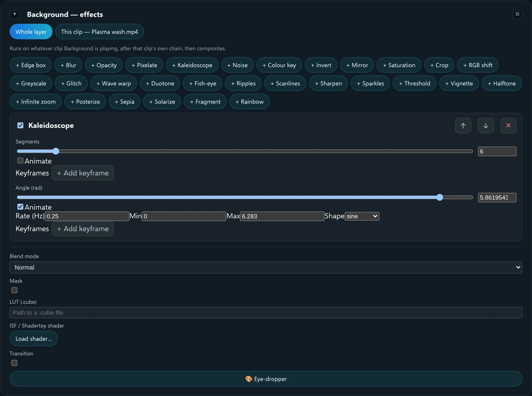Activate the Eye-dropper button
The width and height of the screenshot is (532, 396).
click(x=266, y=379)
